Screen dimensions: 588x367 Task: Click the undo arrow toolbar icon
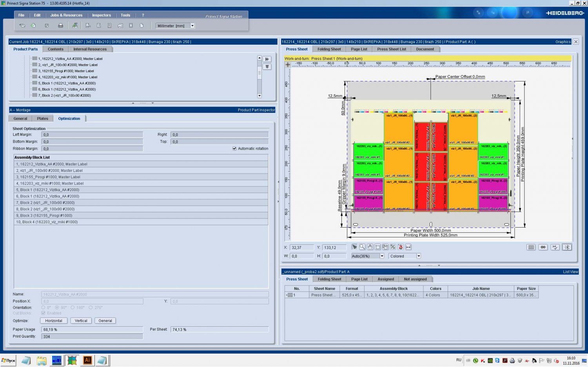[x=22, y=26]
